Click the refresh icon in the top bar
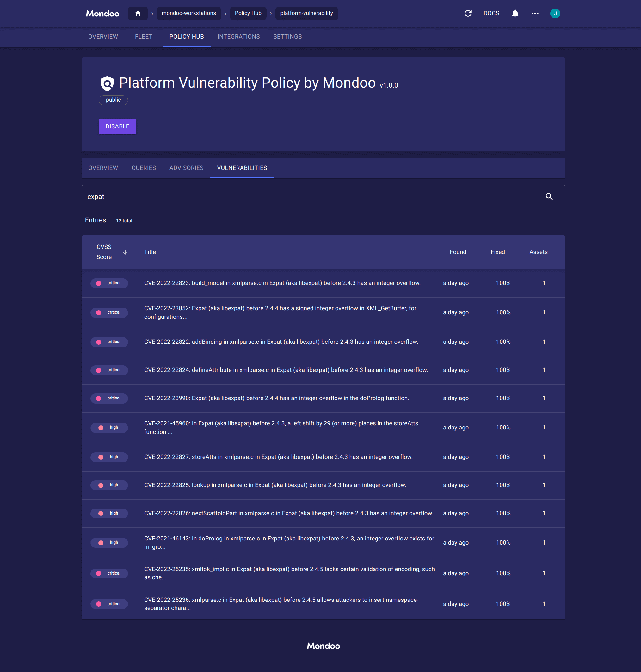This screenshot has height=672, width=641. click(x=468, y=13)
